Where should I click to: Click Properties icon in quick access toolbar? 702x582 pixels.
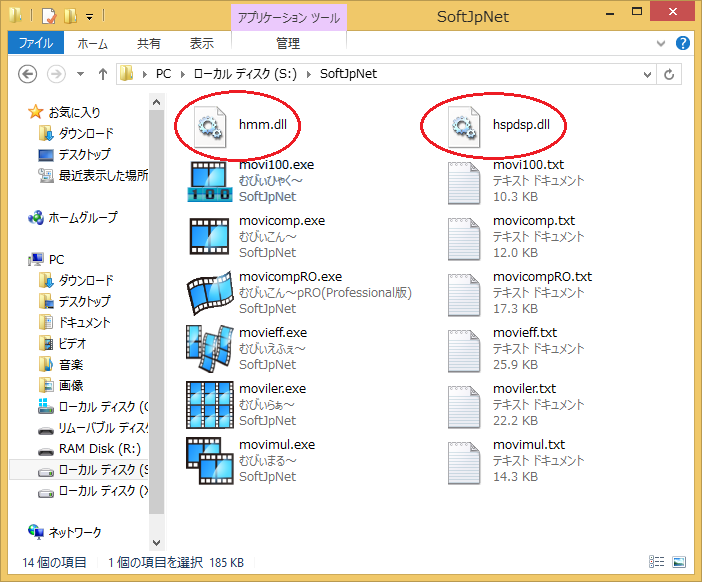pos(49,16)
